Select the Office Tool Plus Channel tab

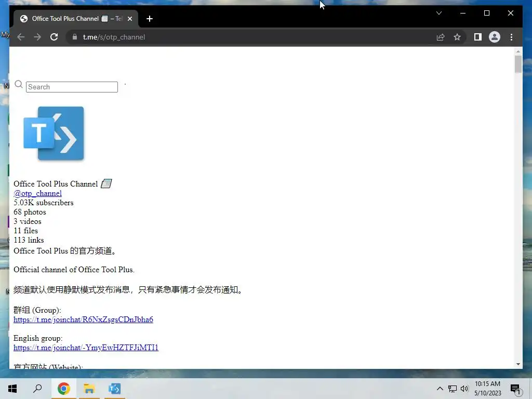tap(76, 19)
